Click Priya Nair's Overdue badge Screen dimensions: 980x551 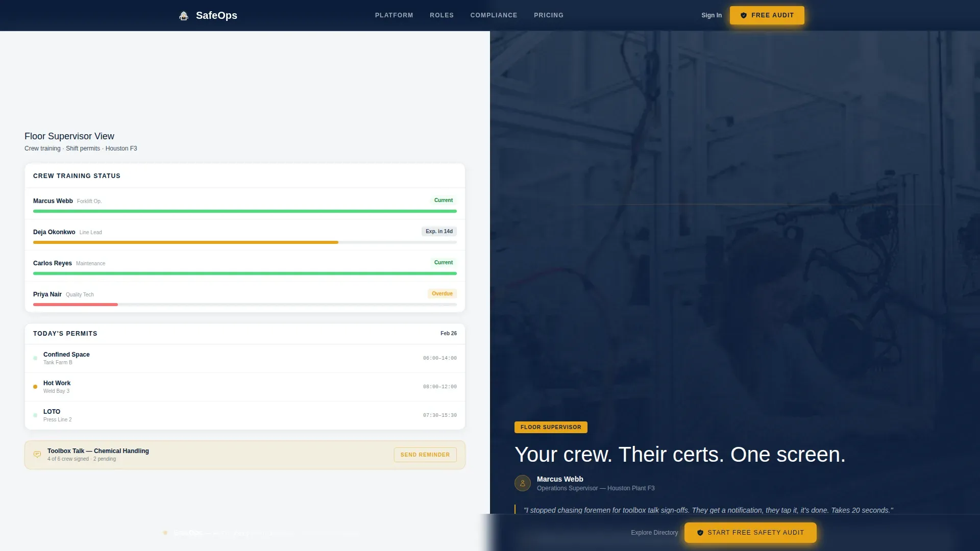(x=442, y=294)
